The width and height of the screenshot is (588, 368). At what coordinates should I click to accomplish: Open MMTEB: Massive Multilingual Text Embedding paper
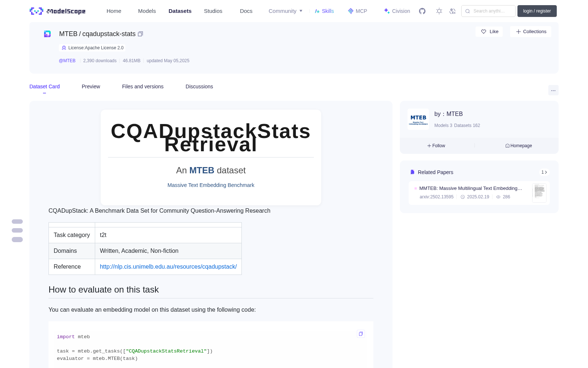click(x=470, y=188)
